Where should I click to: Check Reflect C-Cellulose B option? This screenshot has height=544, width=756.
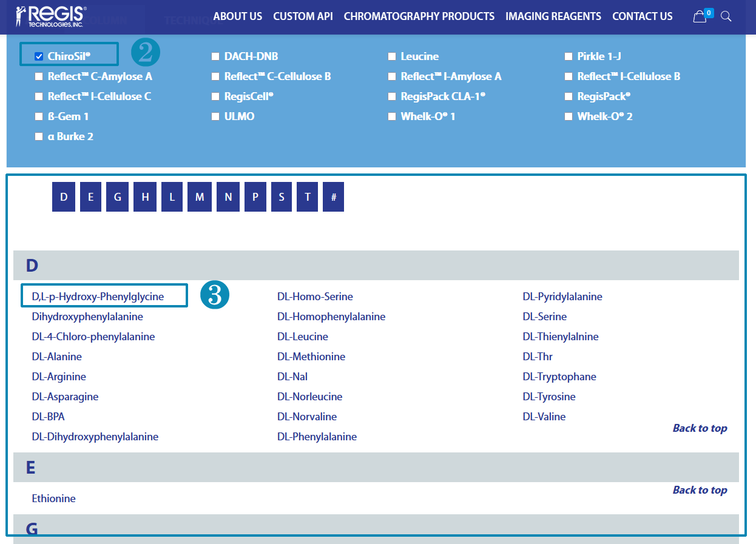pyautogui.click(x=215, y=76)
